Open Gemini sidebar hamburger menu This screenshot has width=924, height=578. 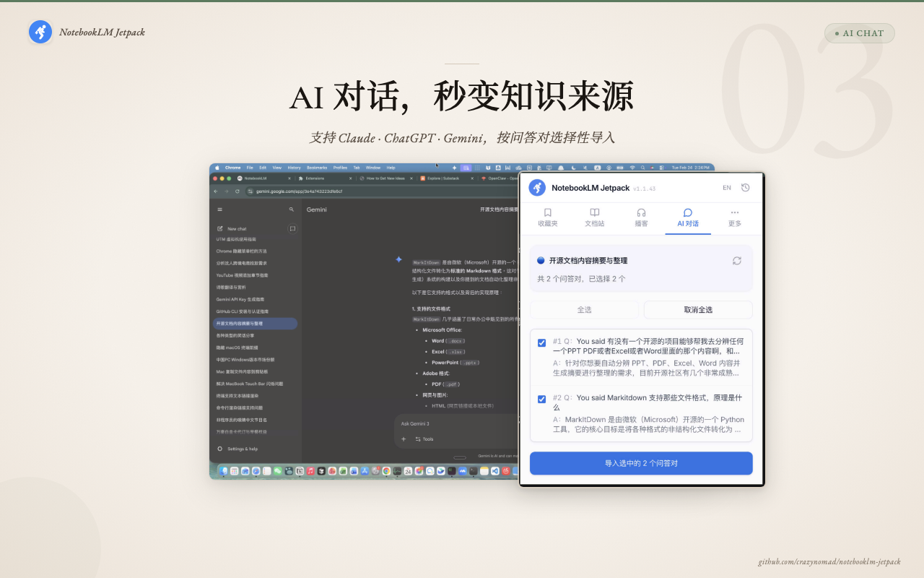[x=219, y=210]
